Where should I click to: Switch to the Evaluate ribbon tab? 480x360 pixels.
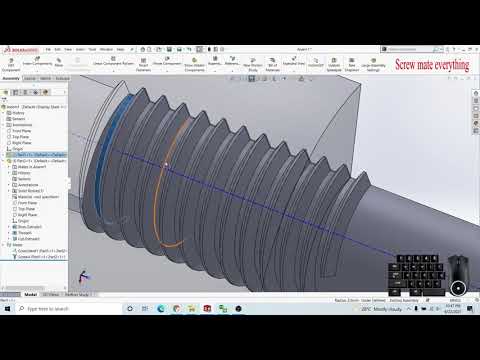[x=62, y=79]
